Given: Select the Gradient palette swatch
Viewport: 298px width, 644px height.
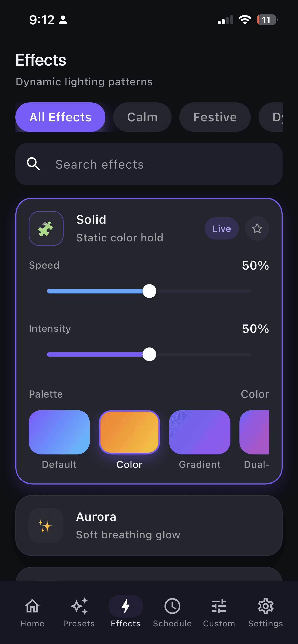Looking at the screenshot, I should pos(199,432).
